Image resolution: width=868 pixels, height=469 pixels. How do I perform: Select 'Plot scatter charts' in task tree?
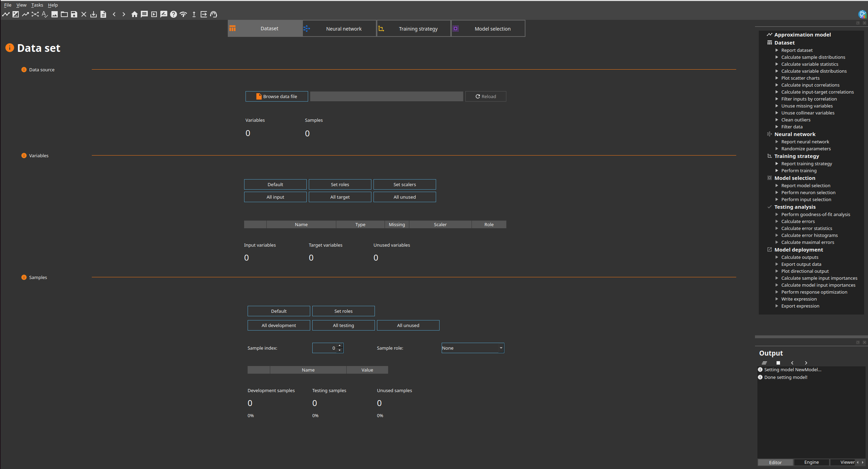(800, 78)
